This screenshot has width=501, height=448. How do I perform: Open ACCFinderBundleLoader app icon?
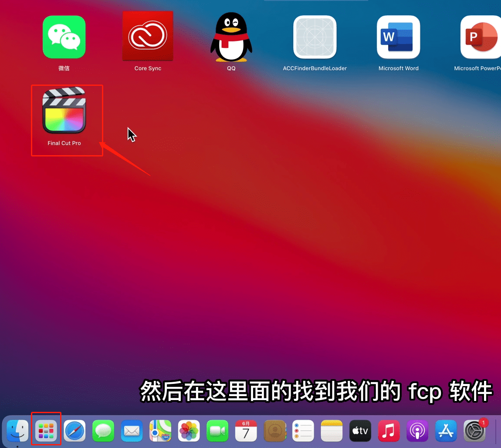[x=315, y=37]
